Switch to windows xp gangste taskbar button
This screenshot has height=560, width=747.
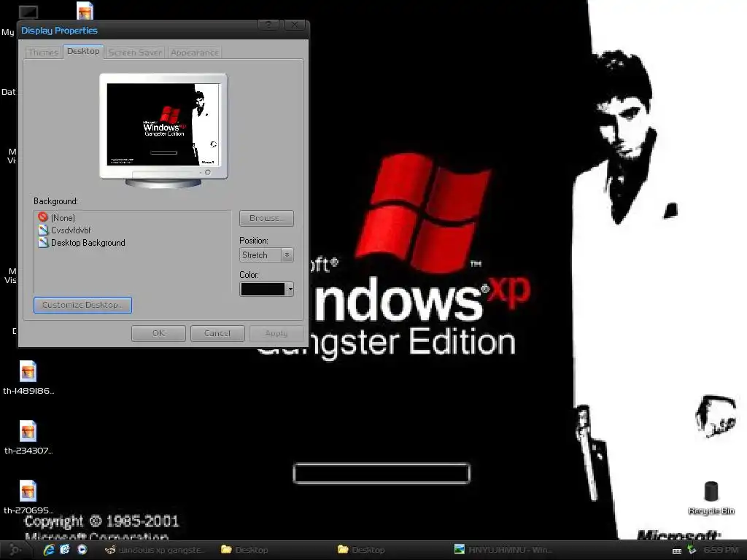(x=156, y=550)
